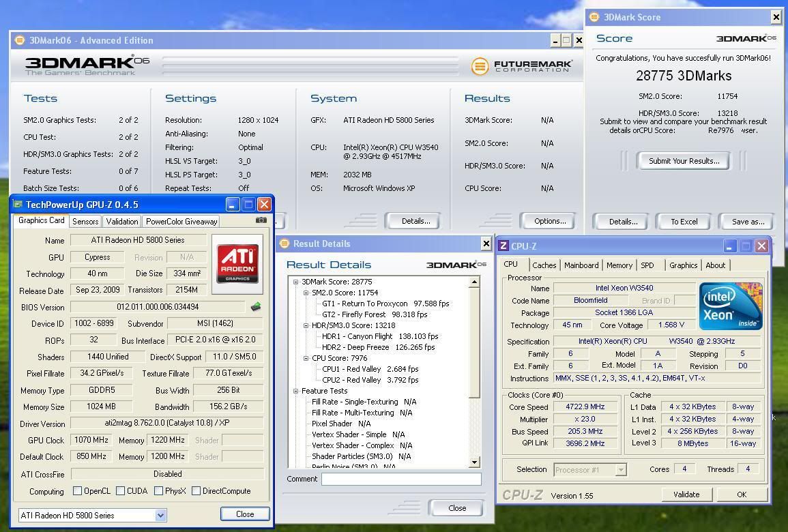Switch to the Sensors tab in GPU-Z

(85, 222)
